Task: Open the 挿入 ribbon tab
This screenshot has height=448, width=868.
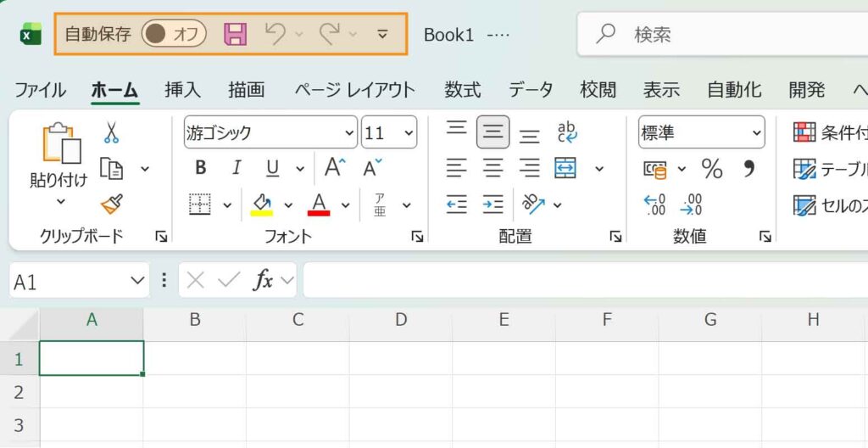Action: pos(182,90)
